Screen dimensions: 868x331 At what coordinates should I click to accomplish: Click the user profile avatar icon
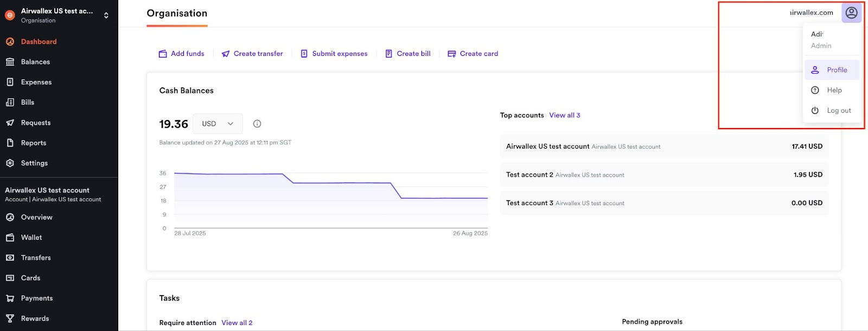[x=851, y=12]
